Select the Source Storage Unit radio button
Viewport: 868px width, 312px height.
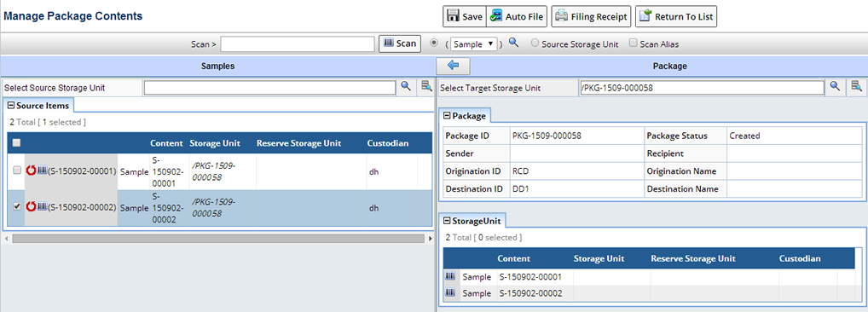click(535, 43)
